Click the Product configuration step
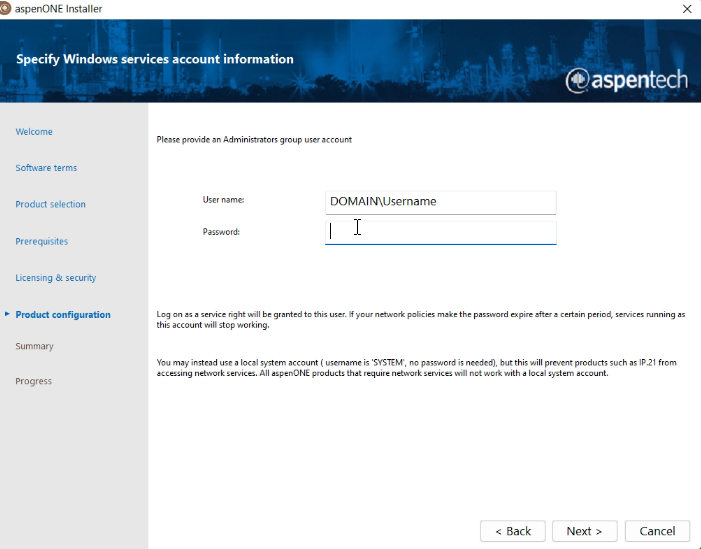The width and height of the screenshot is (701, 549). click(63, 315)
